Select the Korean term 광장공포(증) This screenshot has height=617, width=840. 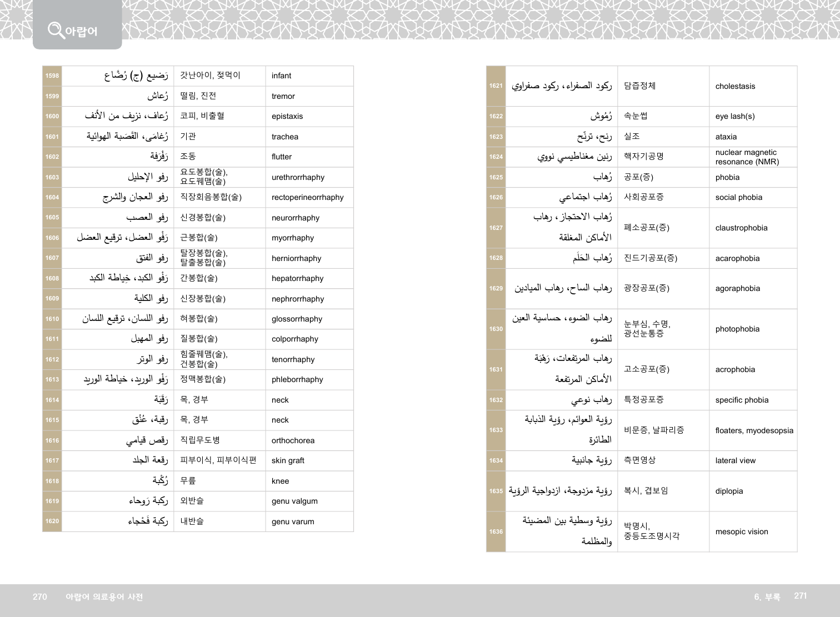[x=646, y=288]
